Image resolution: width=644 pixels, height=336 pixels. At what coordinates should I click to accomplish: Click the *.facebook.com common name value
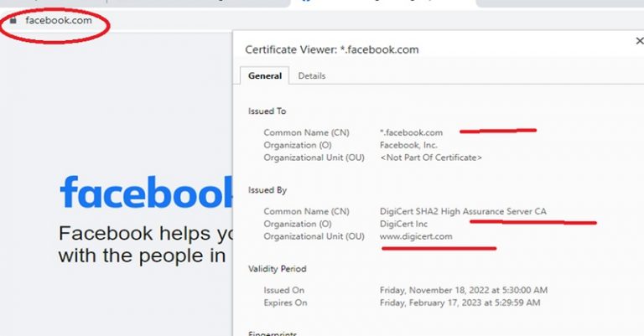(x=411, y=132)
